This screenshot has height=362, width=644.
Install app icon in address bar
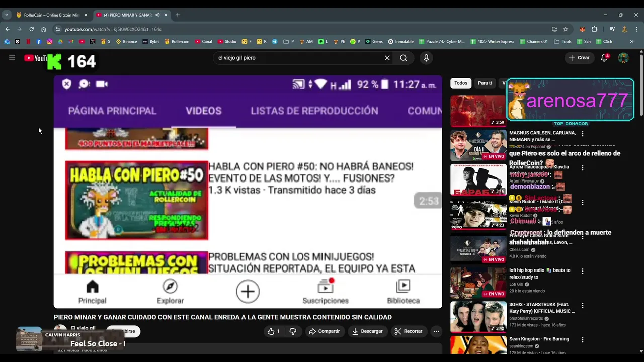click(554, 29)
